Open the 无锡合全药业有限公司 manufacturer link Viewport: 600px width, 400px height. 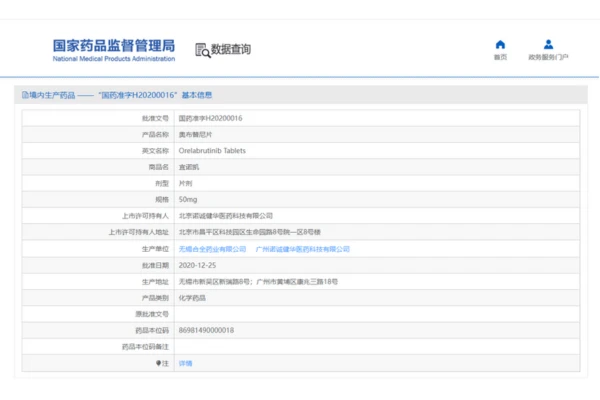[x=212, y=248]
